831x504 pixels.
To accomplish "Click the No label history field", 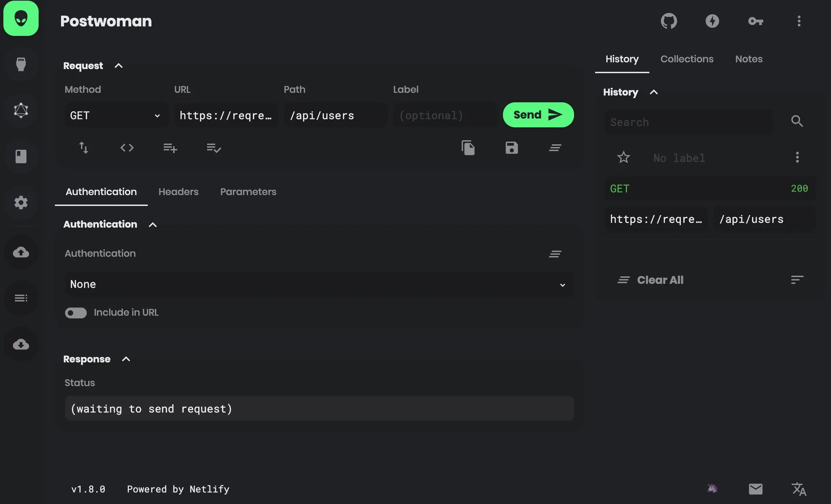I will click(710, 158).
